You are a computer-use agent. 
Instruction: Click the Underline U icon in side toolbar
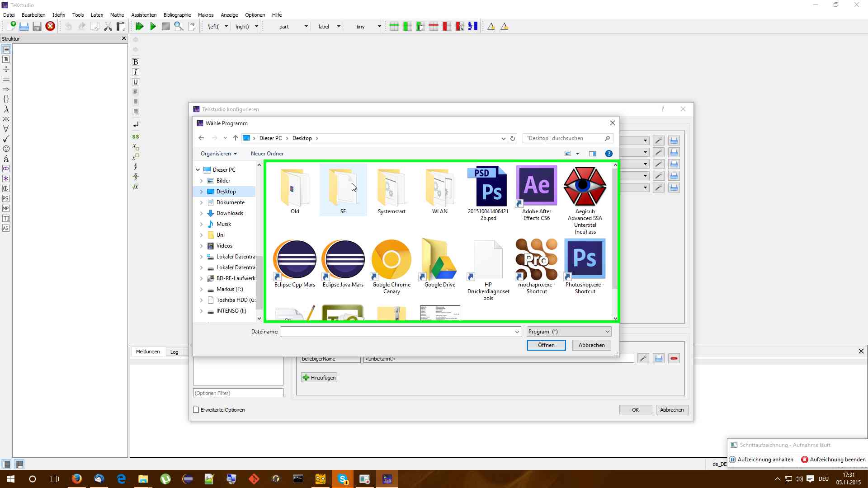135,82
